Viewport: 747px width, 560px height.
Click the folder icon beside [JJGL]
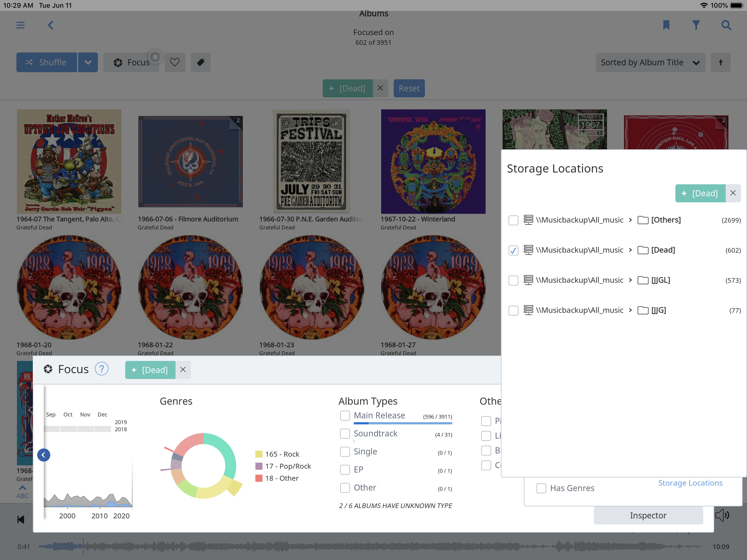[x=643, y=280]
